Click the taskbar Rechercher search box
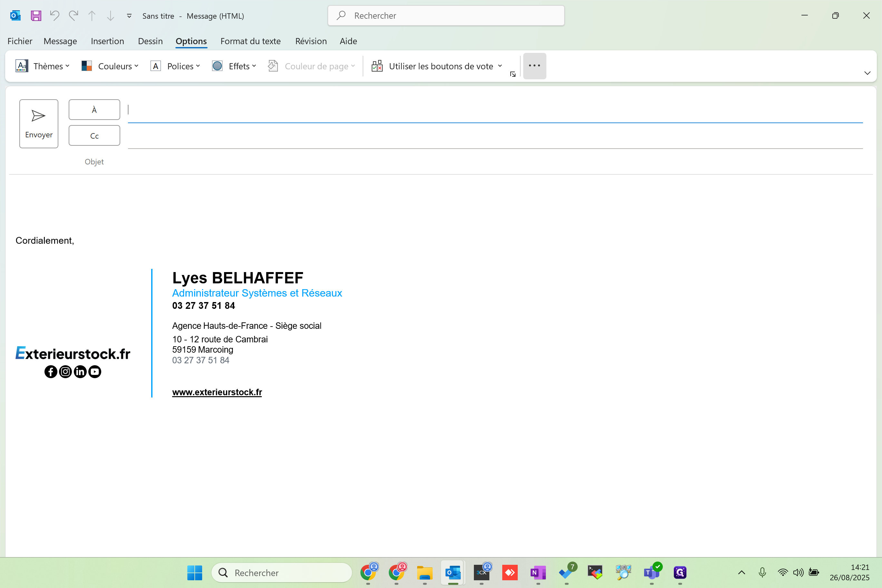The image size is (882, 588). [x=282, y=573]
